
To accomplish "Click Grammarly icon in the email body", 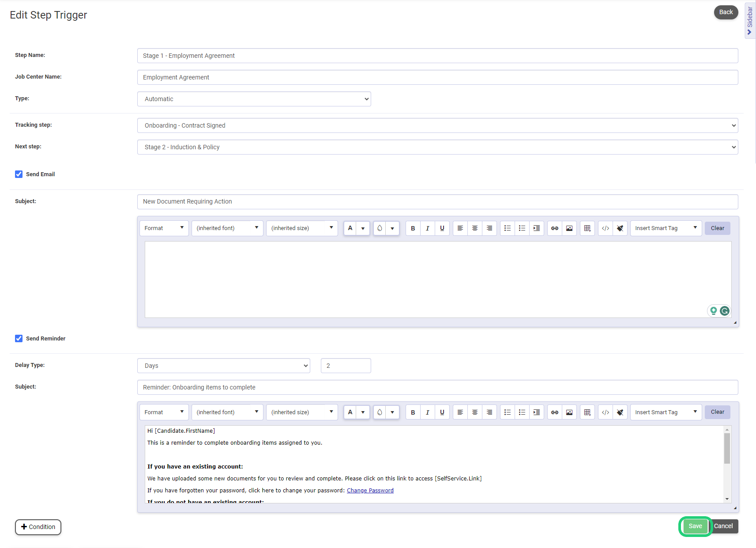I will tap(724, 311).
